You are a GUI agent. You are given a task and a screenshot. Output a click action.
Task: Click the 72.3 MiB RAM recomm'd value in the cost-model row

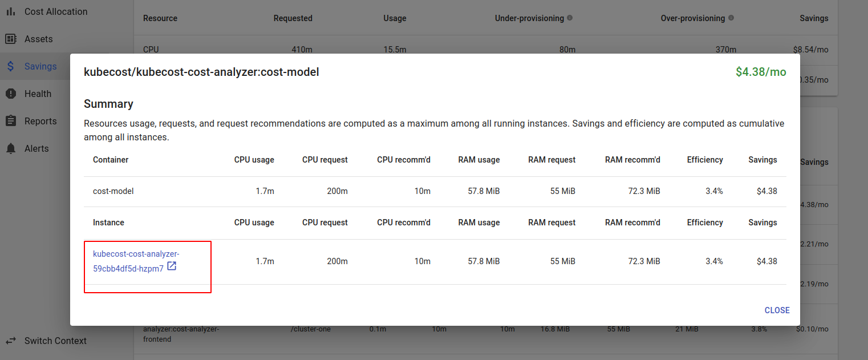point(644,191)
